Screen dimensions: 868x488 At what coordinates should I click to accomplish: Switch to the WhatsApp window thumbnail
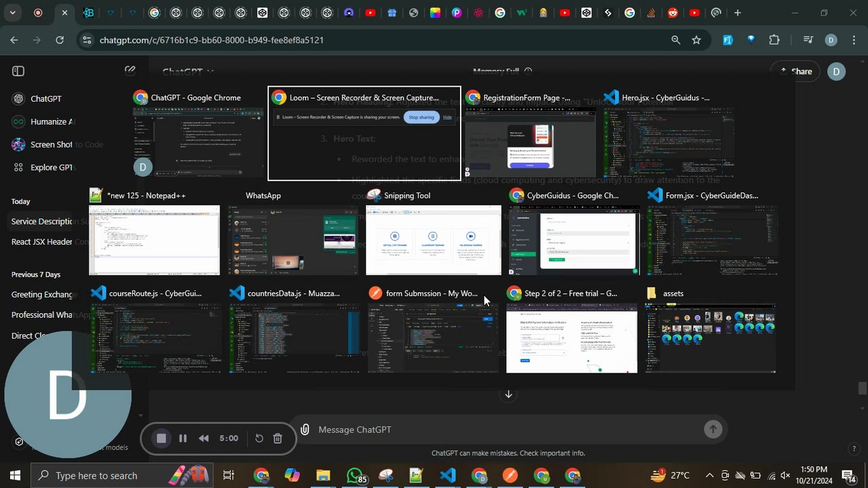(293, 232)
